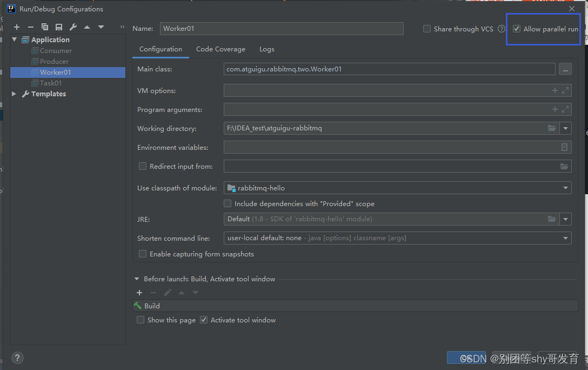Copy the selected configuration
Image resolution: width=588 pixels, height=370 pixels.
[x=45, y=27]
